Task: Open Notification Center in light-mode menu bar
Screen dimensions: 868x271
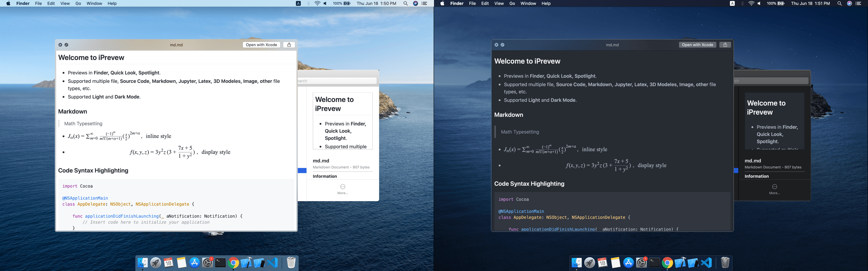Action: pos(425,3)
